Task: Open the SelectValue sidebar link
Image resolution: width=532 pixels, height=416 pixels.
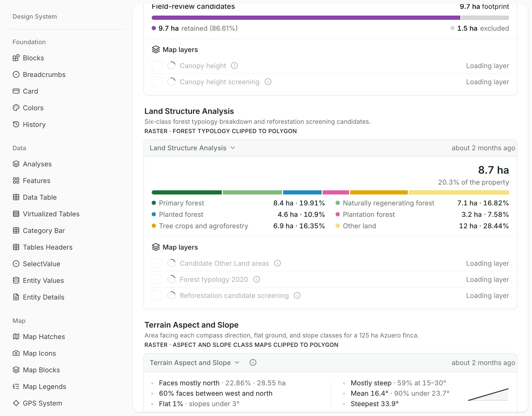Action: [x=41, y=264]
